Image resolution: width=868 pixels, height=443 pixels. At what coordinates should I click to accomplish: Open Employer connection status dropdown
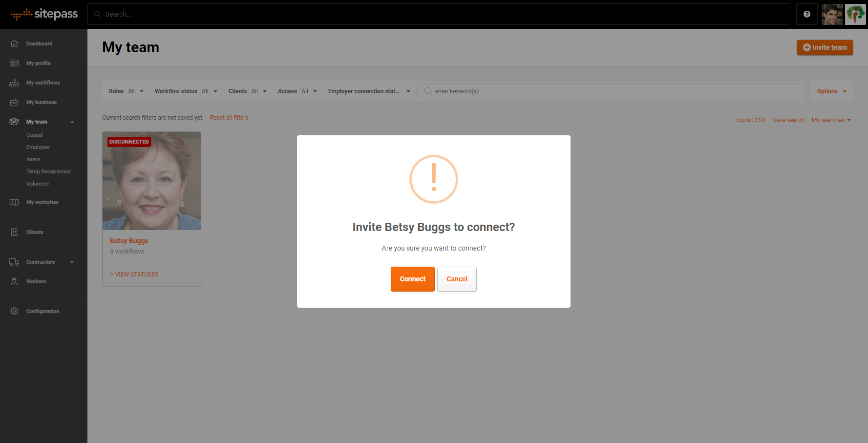pos(369,91)
